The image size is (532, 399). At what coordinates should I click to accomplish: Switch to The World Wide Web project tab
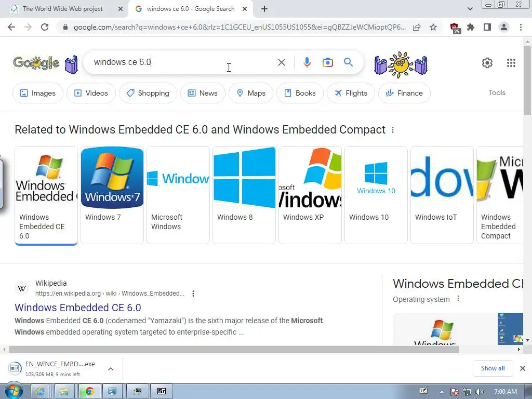tap(62, 9)
